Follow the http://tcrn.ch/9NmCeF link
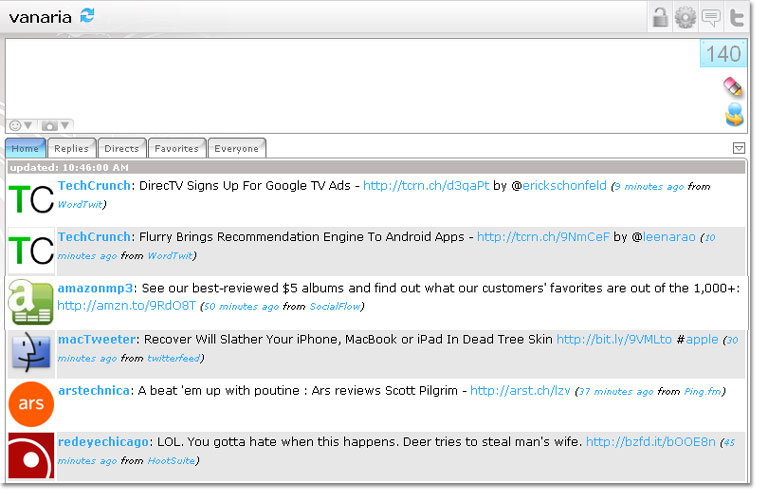This screenshot has height=490, width=757. [543, 237]
